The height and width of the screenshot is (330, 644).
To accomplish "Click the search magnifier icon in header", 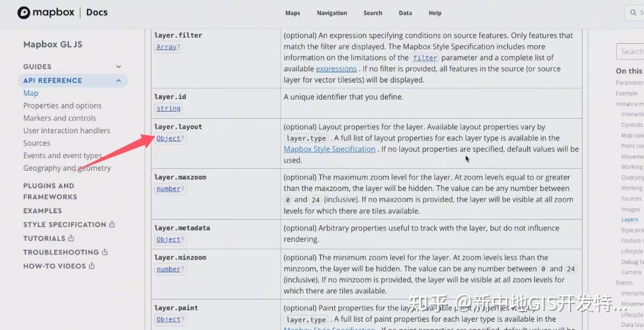I will pos(633,13).
